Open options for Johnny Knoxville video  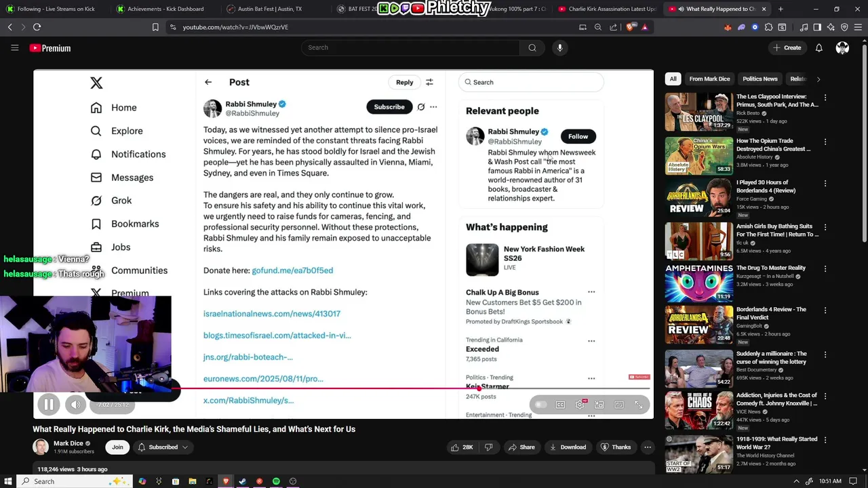click(x=825, y=396)
